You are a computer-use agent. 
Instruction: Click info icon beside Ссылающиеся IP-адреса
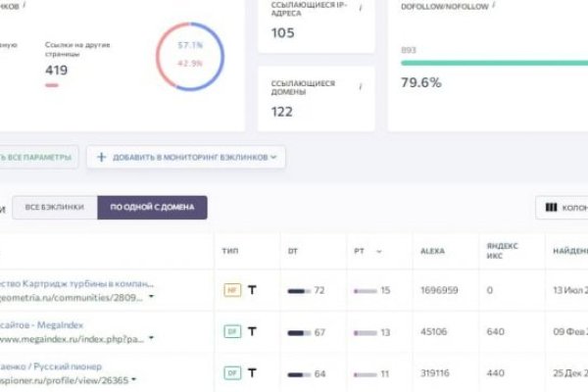359,7
